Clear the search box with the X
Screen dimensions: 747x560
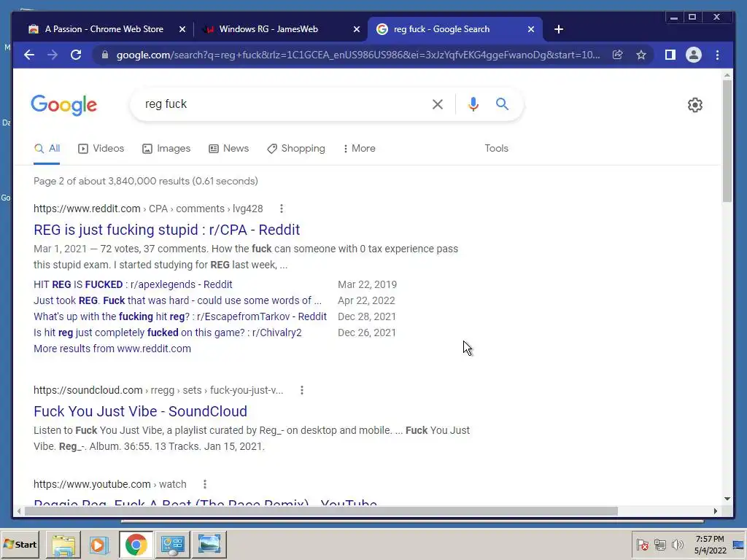(x=438, y=104)
